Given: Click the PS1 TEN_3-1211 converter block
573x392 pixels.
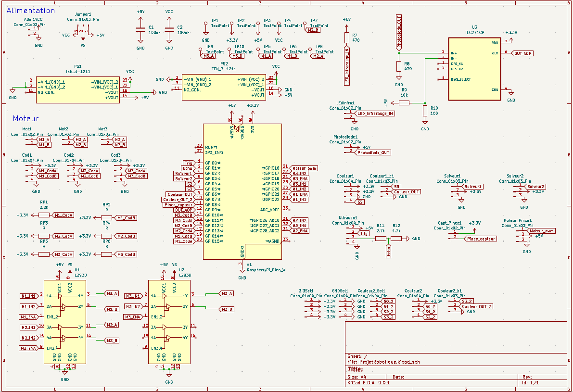Looking at the screenshot, I should coord(77,89).
